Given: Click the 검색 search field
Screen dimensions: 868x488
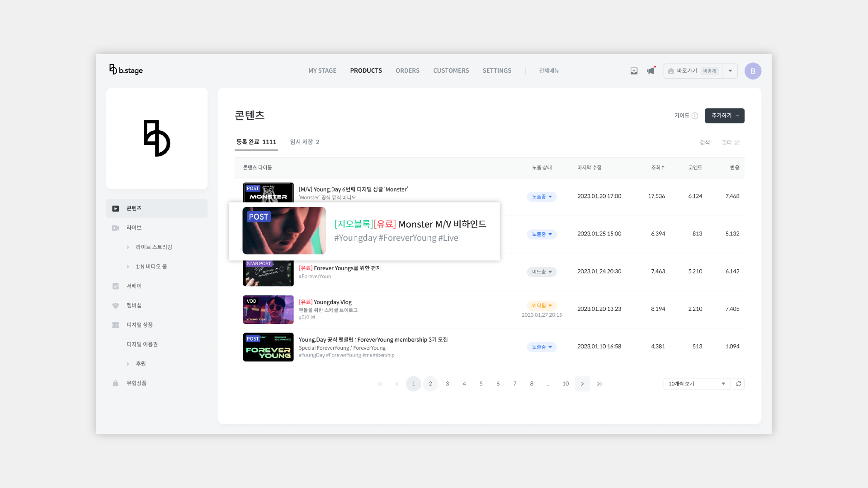Looking at the screenshot, I should pyautogui.click(x=706, y=143).
